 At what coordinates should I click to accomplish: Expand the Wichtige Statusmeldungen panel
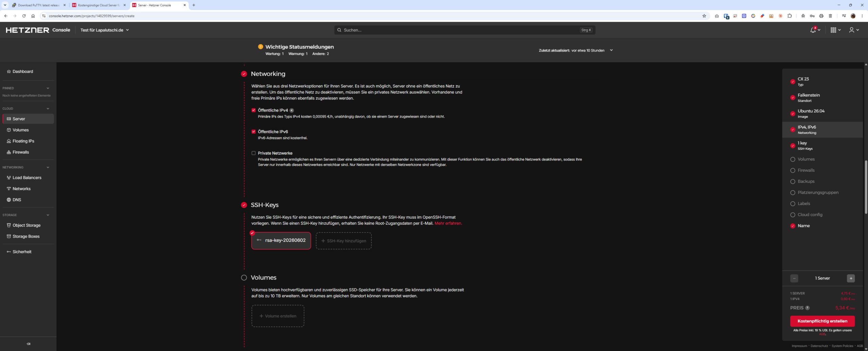pyautogui.click(x=611, y=50)
